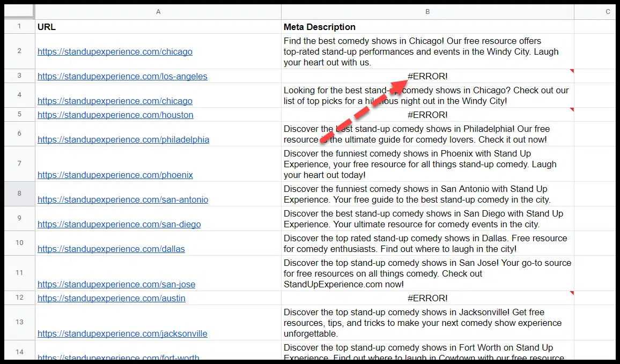620x364 pixels.
Task: Click the san-diego URL link
Action: point(119,225)
